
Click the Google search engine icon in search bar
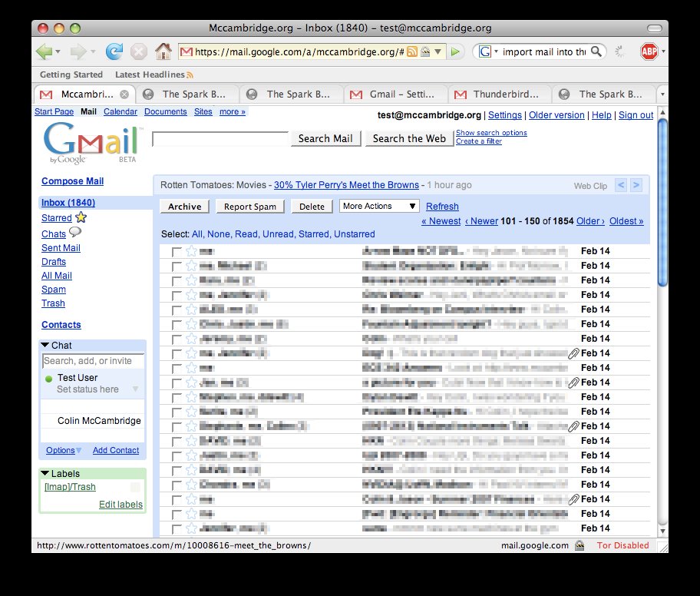coord(484,51)
